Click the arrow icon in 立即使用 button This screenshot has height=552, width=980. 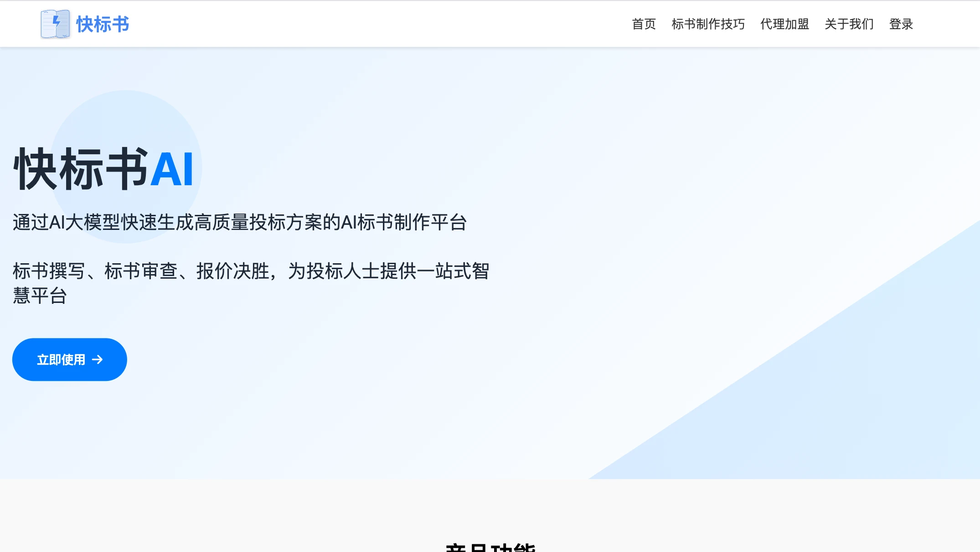click(x=97, y=360)
